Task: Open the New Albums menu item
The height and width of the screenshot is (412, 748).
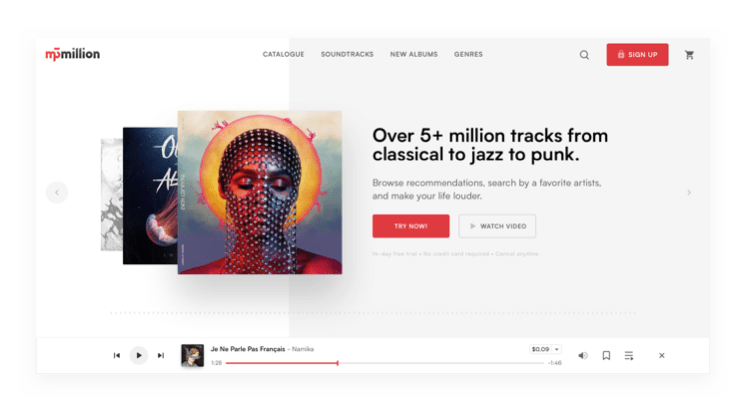Action: [414, 54]
